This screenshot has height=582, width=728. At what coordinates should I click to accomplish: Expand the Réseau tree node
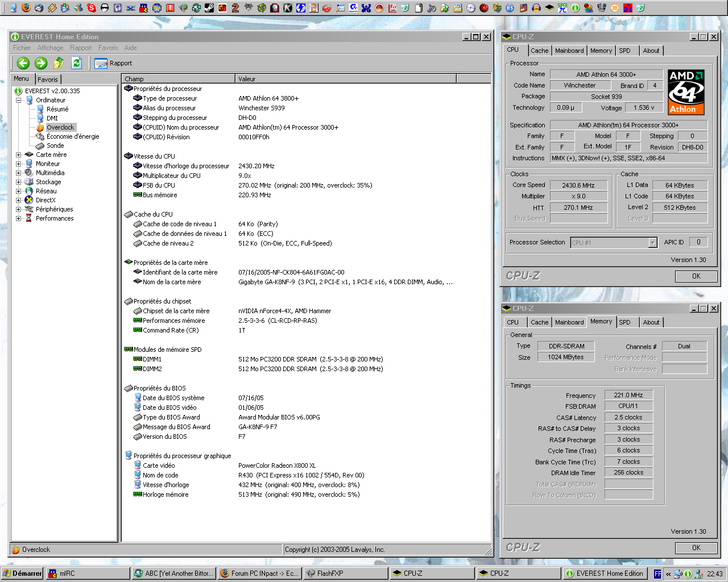coord(18,191)
